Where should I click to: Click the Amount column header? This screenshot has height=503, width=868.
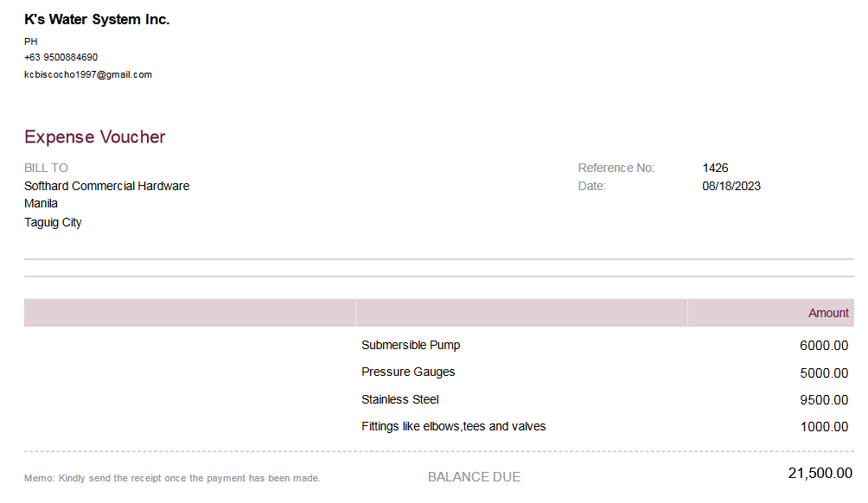[x=828, y=313]
